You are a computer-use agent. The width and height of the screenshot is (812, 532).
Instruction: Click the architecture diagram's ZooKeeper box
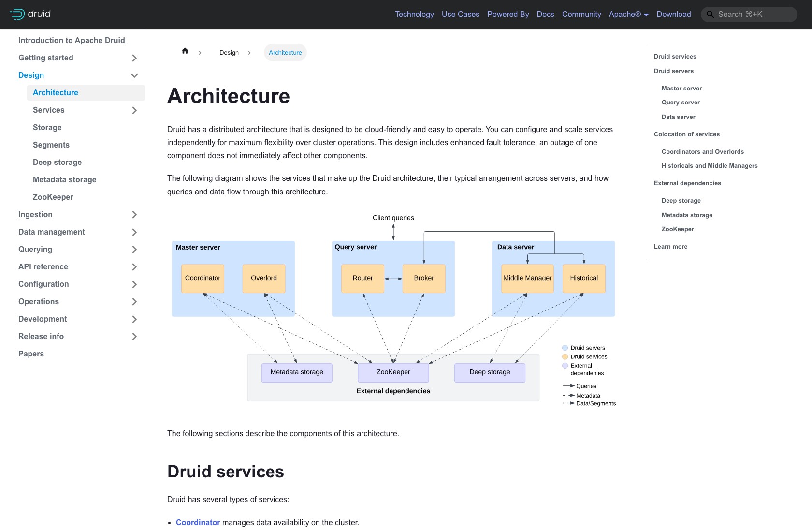[x=393, y=372]
